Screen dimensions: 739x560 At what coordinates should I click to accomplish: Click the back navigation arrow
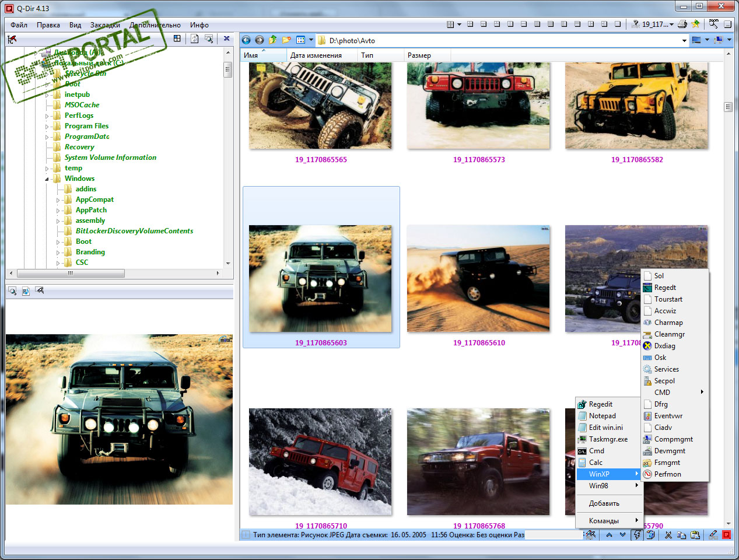(246, 40)
